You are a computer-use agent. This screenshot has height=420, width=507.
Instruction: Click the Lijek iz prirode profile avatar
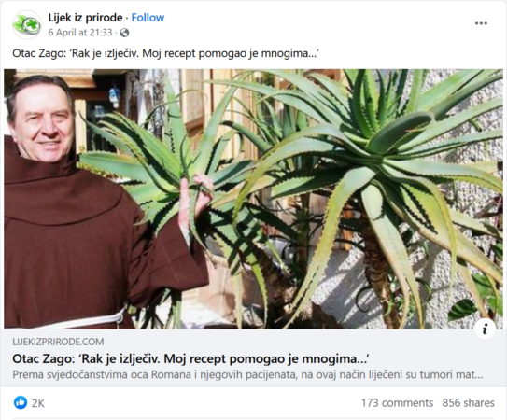[x=27, y=24]
